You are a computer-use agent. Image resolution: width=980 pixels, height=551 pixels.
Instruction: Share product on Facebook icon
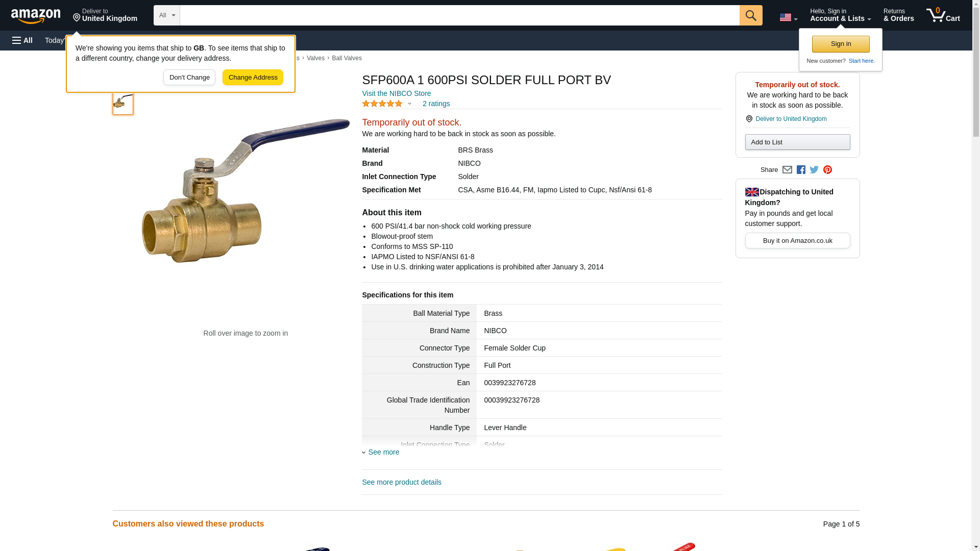801,170
